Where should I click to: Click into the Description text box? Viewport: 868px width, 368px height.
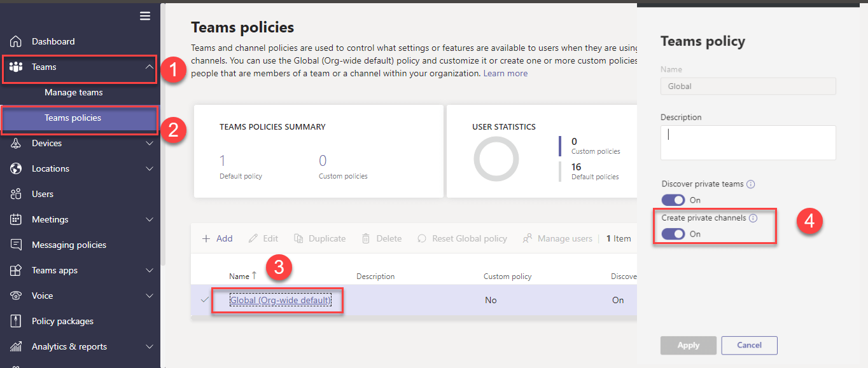(x=748, y=142)
